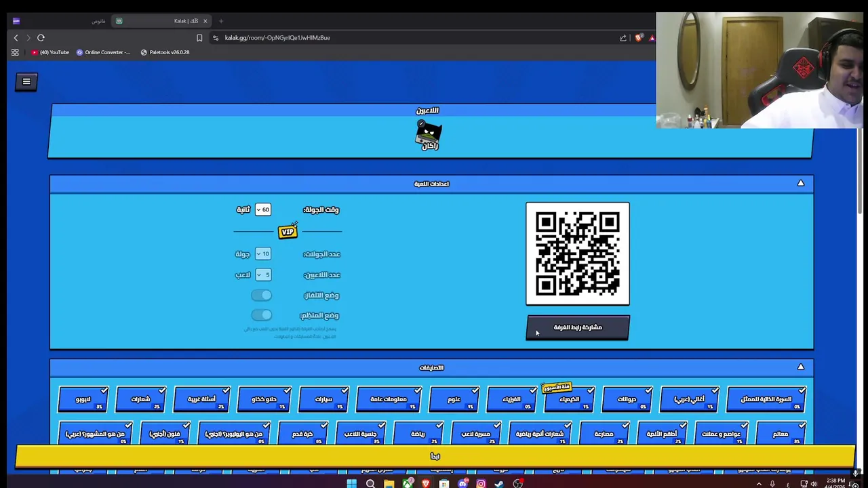
Task: Uncheck the معالم category
Action: pos(781,434)
